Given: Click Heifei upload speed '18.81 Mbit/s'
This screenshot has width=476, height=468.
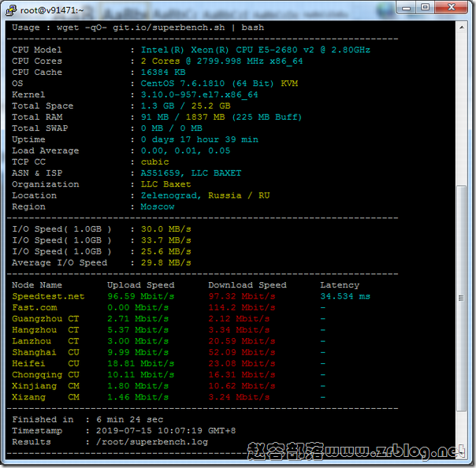Looking at the screenshot, I should click(x=141, y=363).
